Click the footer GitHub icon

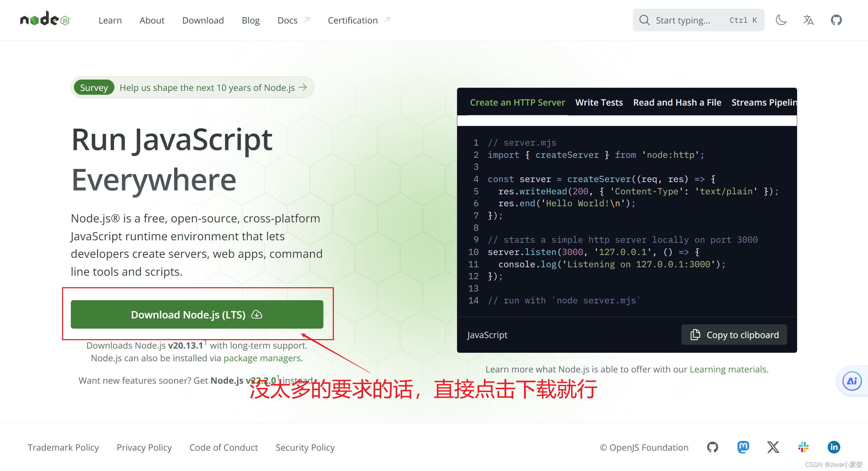point(712,447)
